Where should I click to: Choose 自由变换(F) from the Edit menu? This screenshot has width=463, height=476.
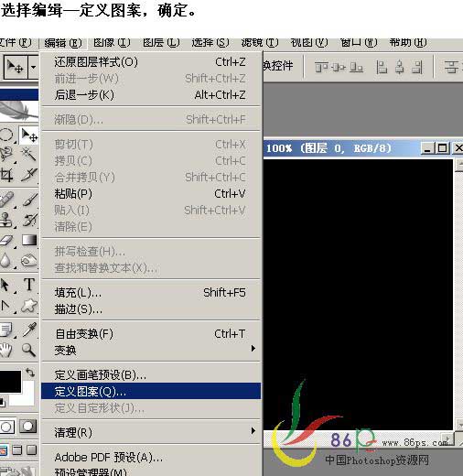[151, 333]
